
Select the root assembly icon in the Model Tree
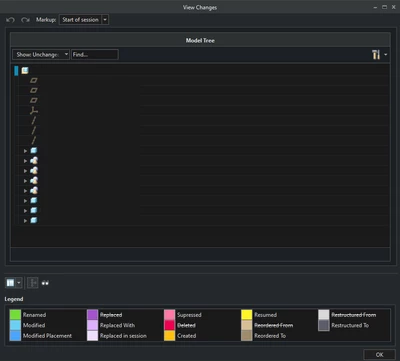click(x=25, y=71)
